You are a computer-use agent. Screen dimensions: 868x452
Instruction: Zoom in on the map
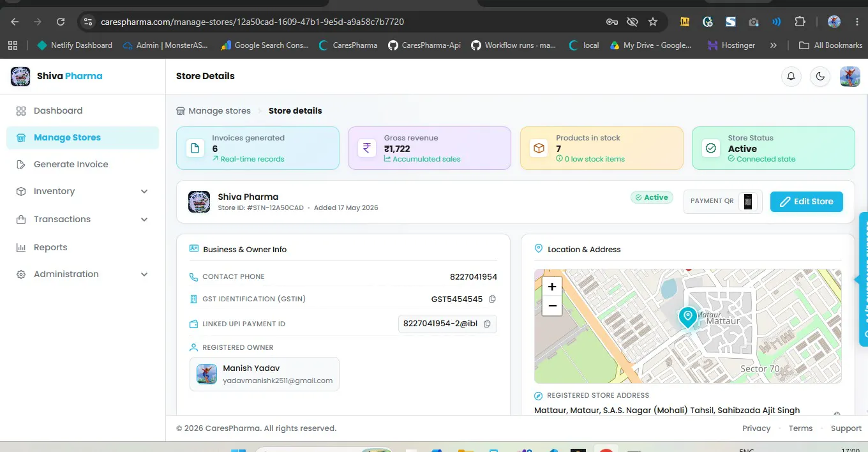552,287
